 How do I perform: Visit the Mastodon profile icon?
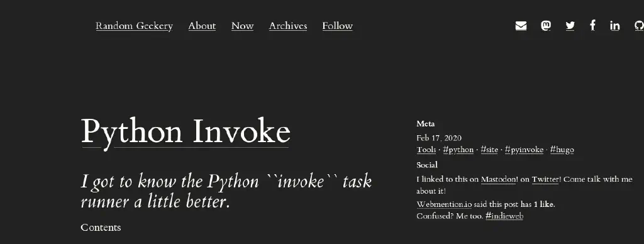[545, 26]
